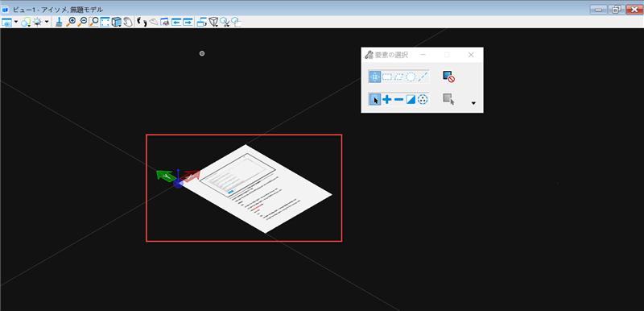Screen dimensions: 644x311
Task: Open the View Attributes dropdown arrow
Action: [x=16, y=22]
